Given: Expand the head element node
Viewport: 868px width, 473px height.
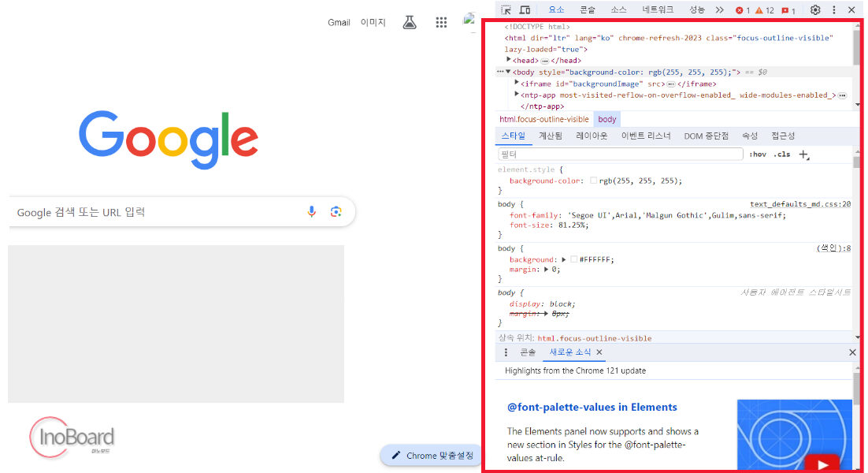Looking at the screenshot, I should [508, 59].
